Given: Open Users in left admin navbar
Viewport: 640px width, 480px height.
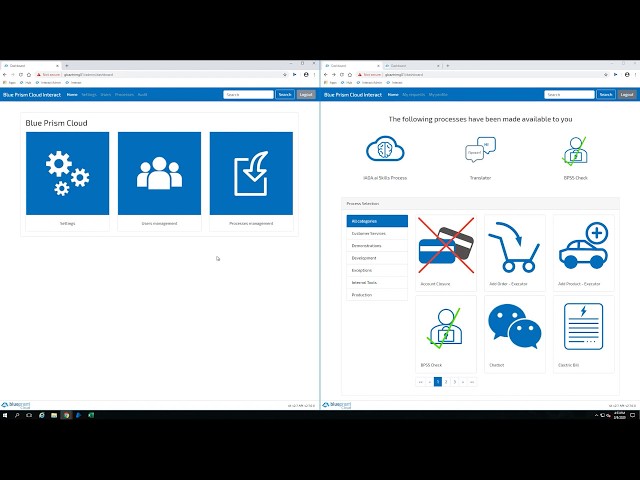Looking at the screenshot, I should click(x=106, y=95).
